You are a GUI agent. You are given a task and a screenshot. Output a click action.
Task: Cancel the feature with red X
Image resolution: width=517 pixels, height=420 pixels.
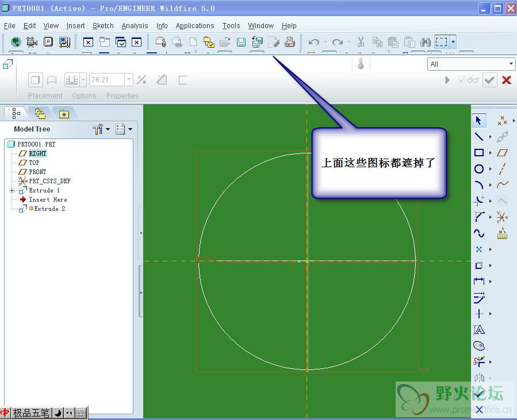click(x=507, y=80)
